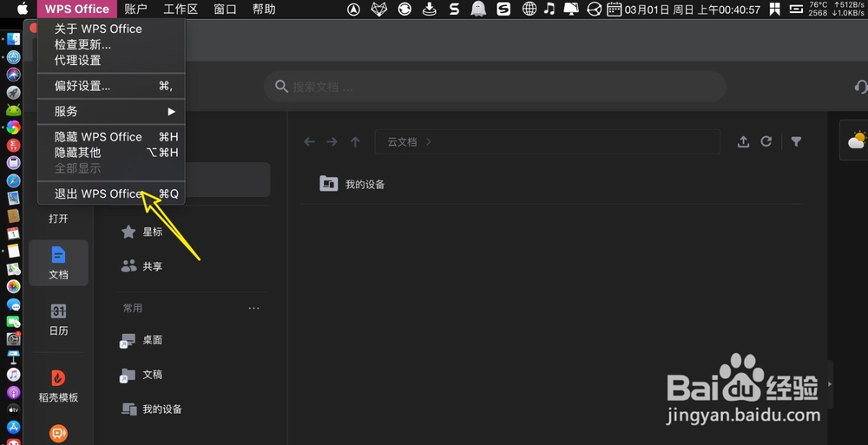The height and width of the screenshot is (445, 868).
Task: Expand the 服务 submenu
Action: pos(111,111)
